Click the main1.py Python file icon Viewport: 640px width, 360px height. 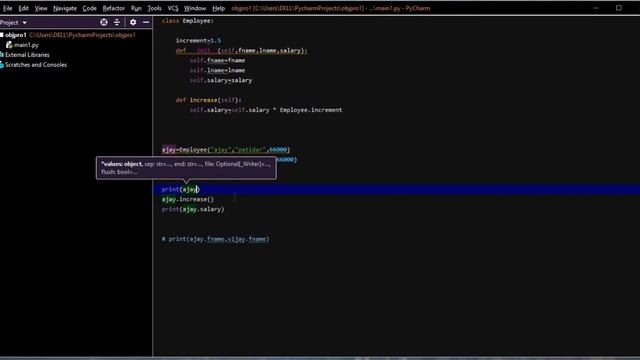click(9, 45)
